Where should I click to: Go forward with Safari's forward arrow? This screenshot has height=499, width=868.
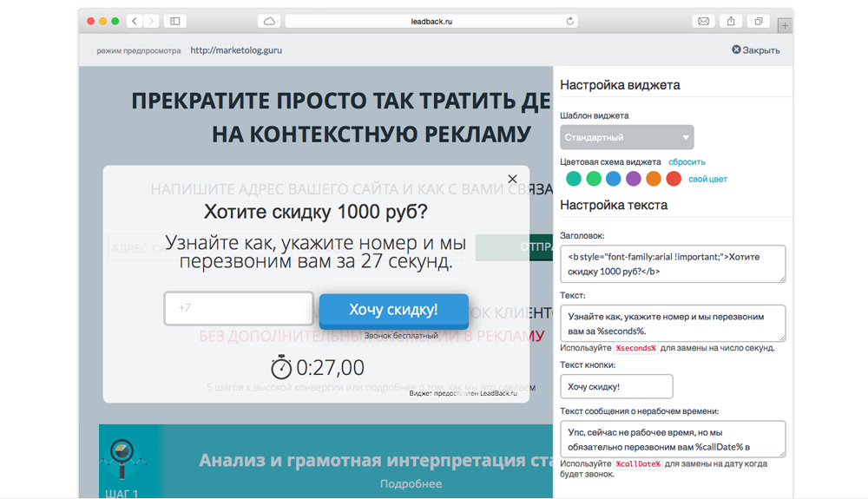pos(151,21)
